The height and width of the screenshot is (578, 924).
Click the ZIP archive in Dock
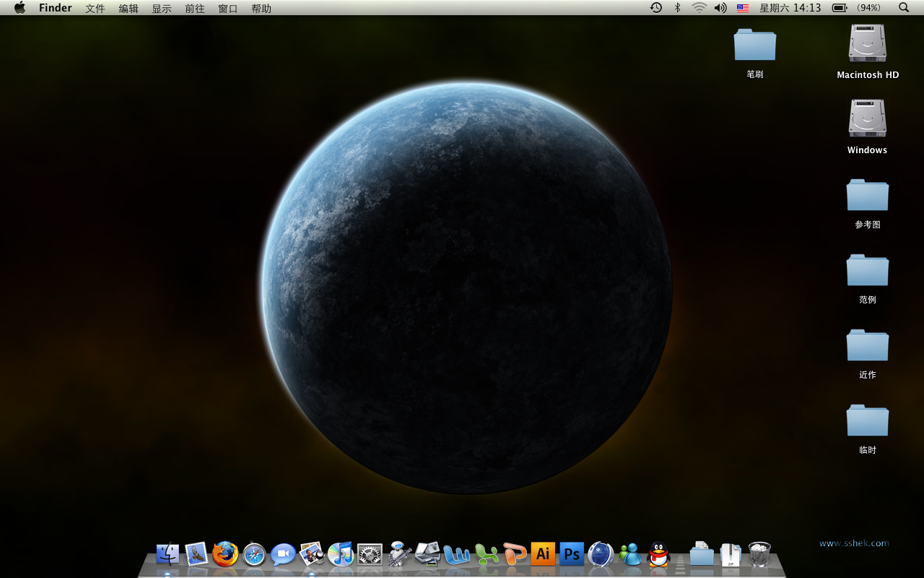click(x=731, y=554)
